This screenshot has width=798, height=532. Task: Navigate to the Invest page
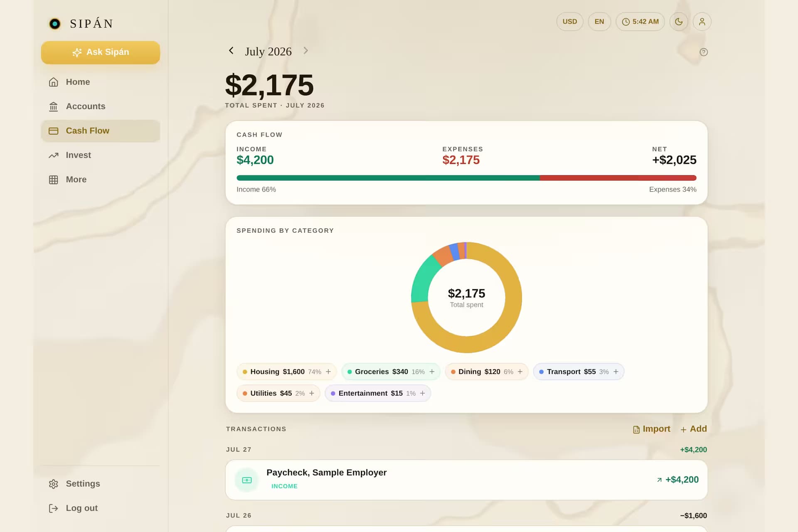101,155
